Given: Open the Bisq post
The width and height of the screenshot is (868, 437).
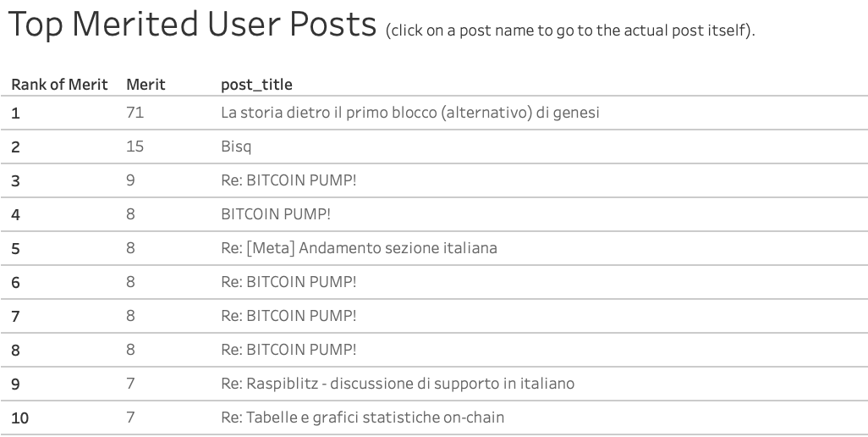Looking at the screenshot, I should click(236, 147).
